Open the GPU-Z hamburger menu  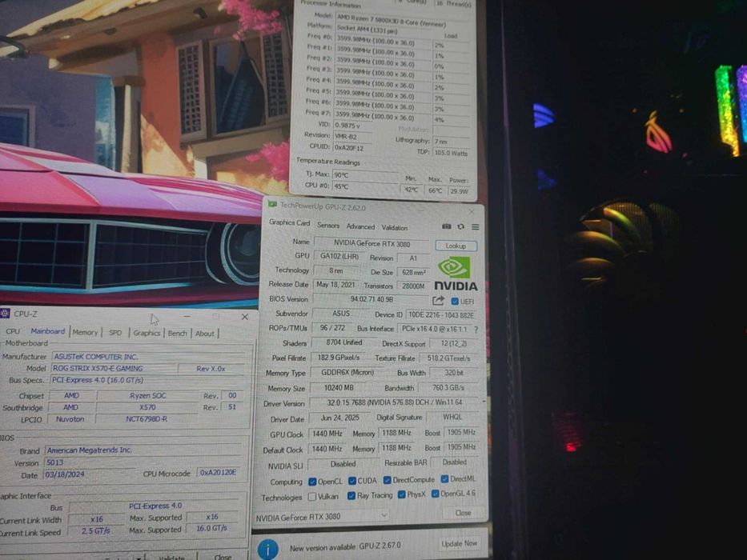475,227
